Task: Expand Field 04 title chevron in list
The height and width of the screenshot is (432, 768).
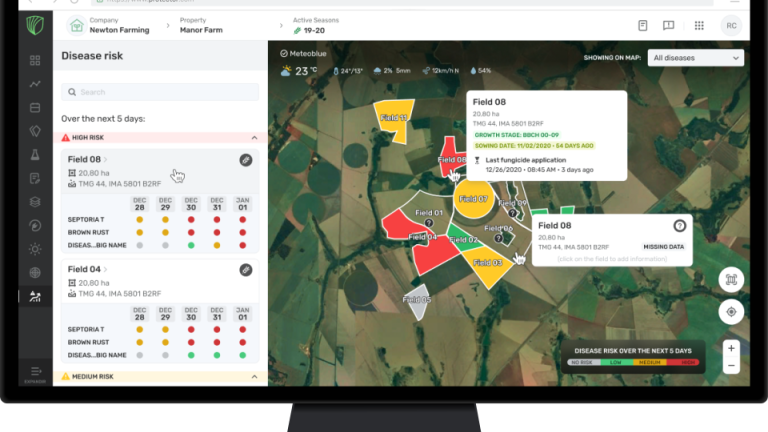Action: [x=105, y=269]
